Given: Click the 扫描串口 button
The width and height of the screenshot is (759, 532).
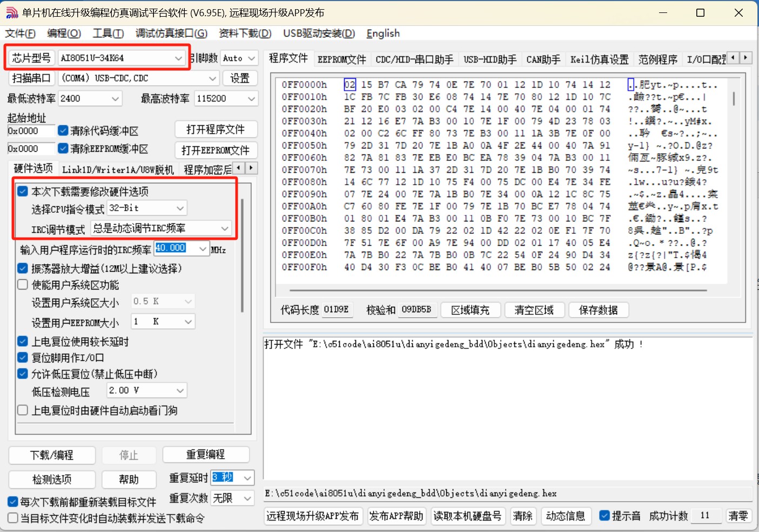Looking at the screenshot, I should point(31,78).
